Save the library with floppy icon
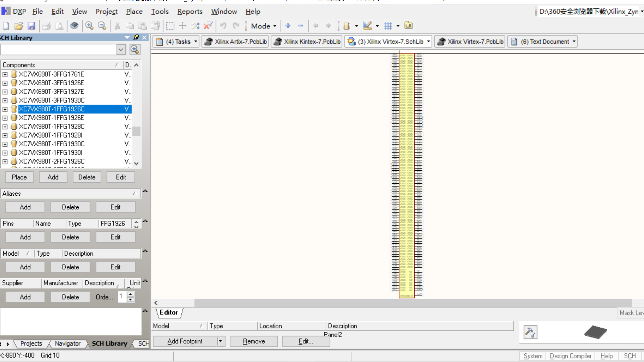 click(x=32, y=26)
